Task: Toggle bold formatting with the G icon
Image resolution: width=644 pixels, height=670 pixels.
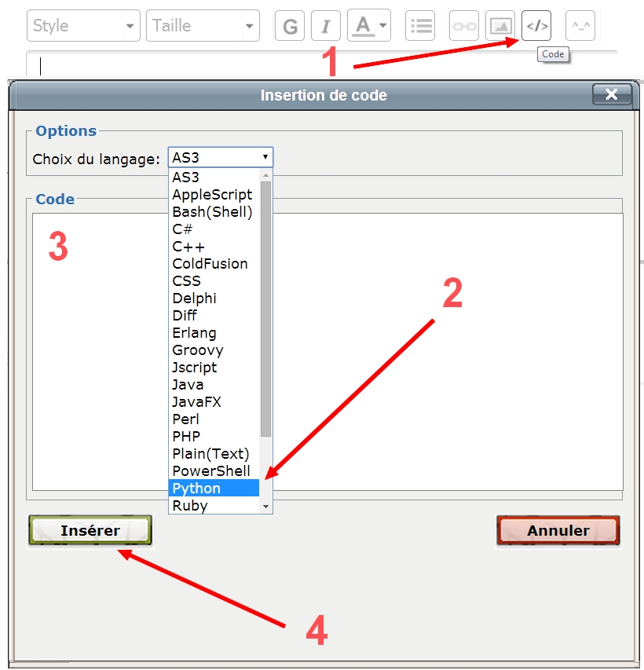Action: (x=289, y=26)
